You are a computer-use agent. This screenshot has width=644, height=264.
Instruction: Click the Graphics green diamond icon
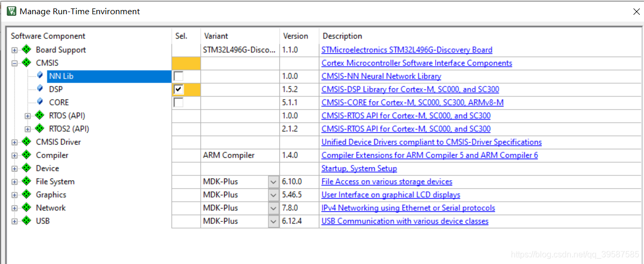point(26,194)
